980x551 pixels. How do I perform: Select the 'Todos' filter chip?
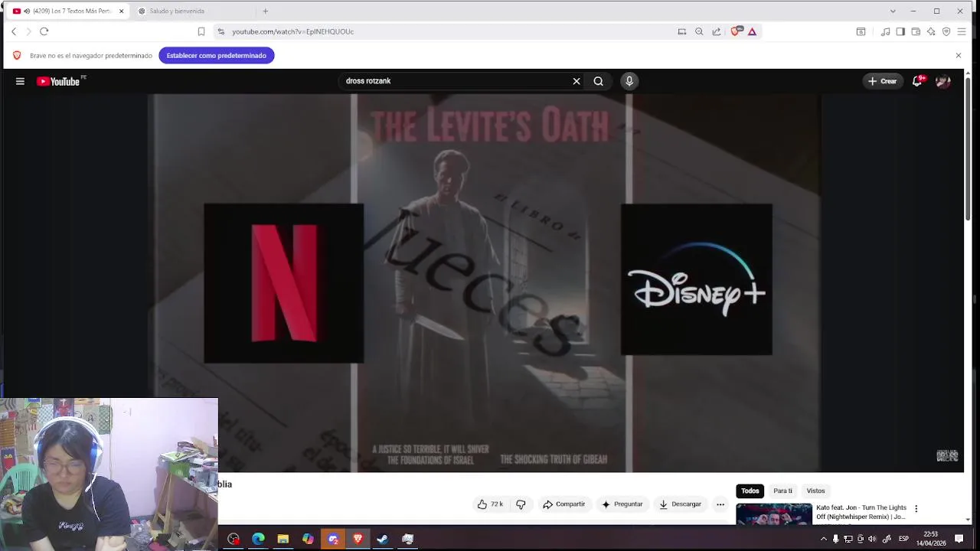750,491
